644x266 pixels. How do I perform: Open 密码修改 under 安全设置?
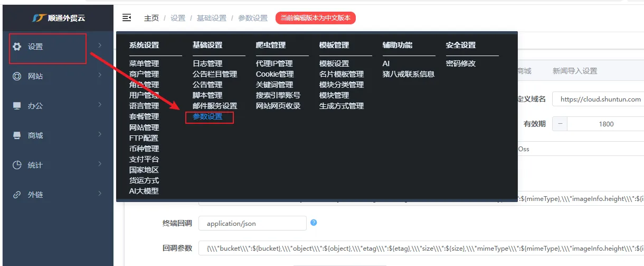click(460, 63)
